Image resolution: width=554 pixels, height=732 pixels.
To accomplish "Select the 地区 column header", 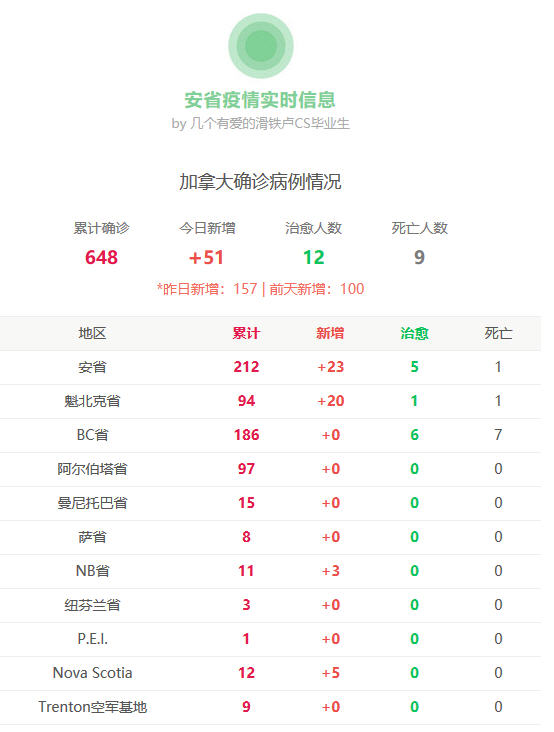I will click(92, 333).
